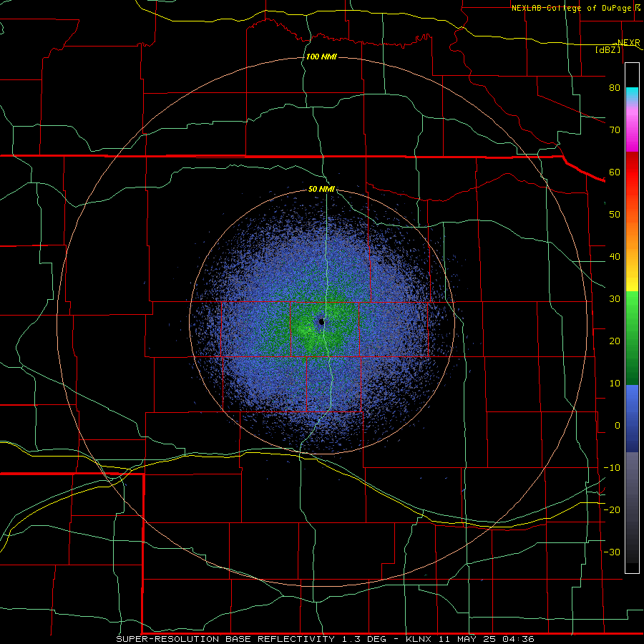Click the 50 NMI range ring label

(x=321, y=190)
